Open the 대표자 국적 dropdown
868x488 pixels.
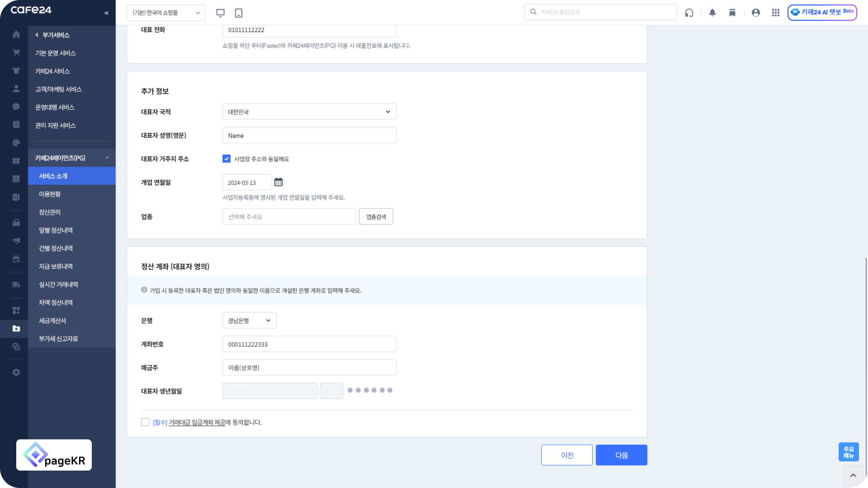(309, 112)
